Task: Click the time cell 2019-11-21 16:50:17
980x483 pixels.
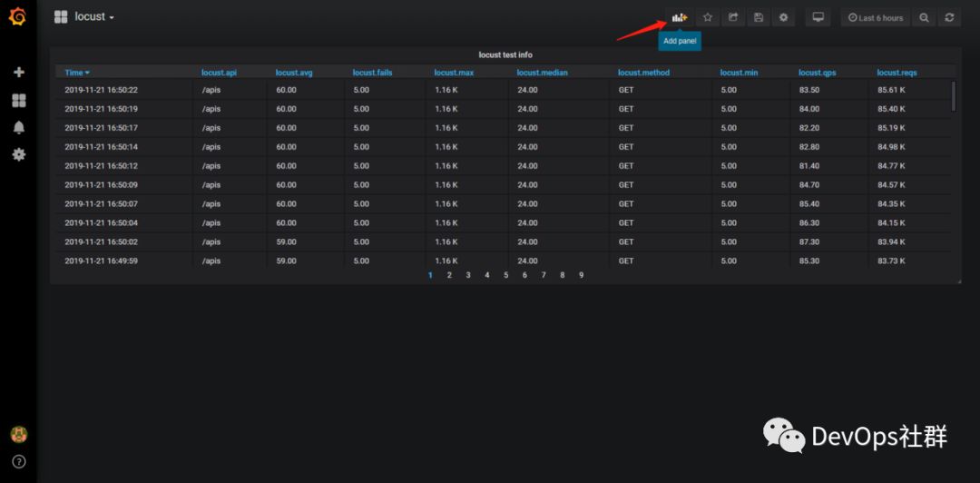Action: click(x=102, y=128)
